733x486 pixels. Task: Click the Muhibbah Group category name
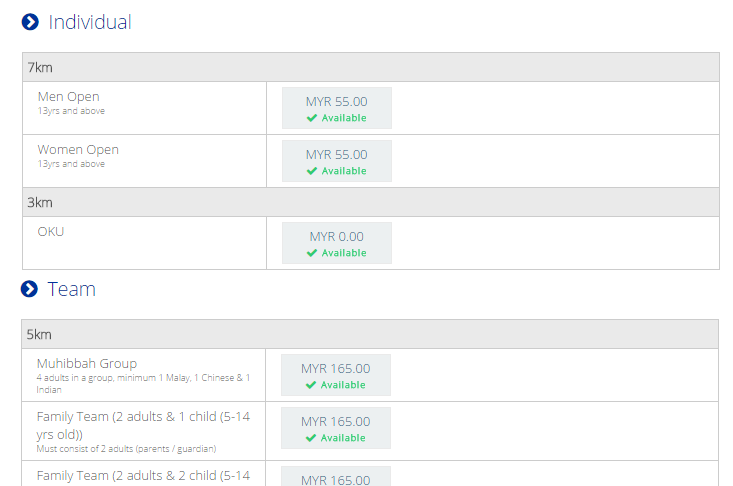pos(87,363)
